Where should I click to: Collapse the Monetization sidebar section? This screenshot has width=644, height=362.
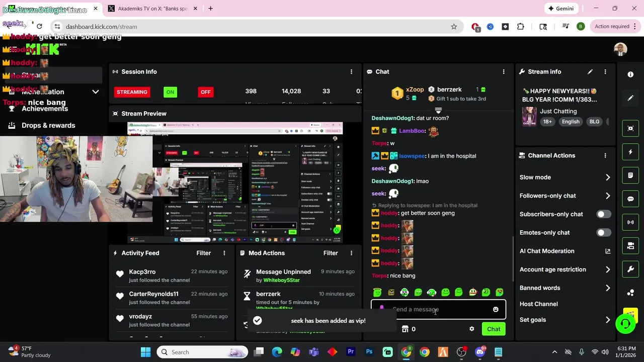click(96, 92)
